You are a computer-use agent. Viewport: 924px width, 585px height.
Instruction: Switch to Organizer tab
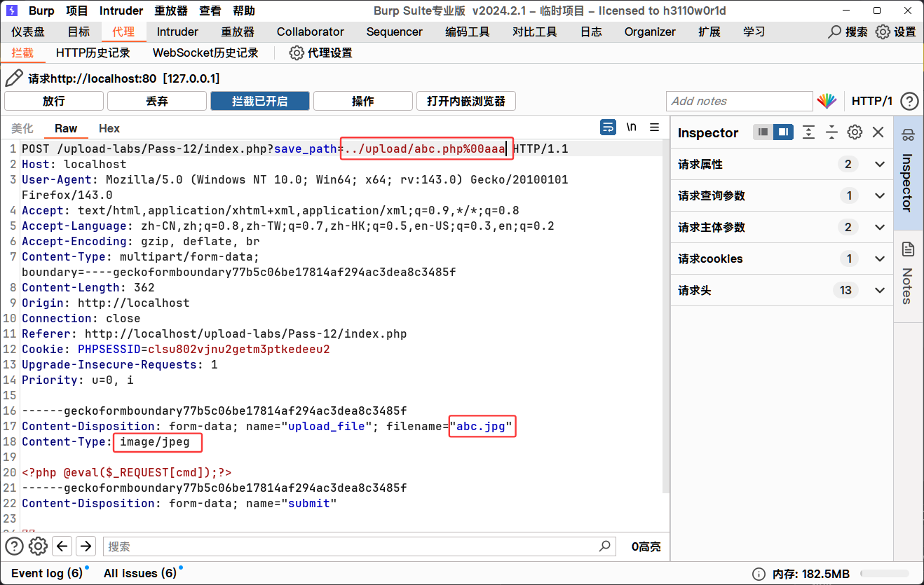(650, 32)
